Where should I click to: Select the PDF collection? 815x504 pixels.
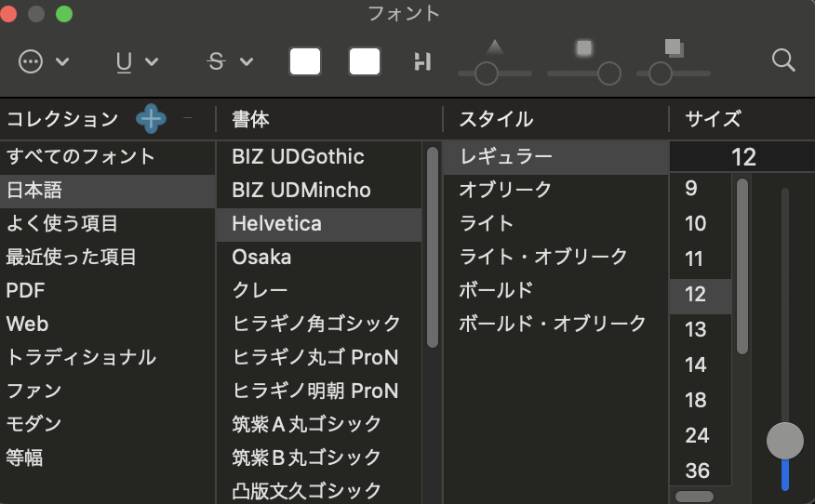[x=108, y=290]
